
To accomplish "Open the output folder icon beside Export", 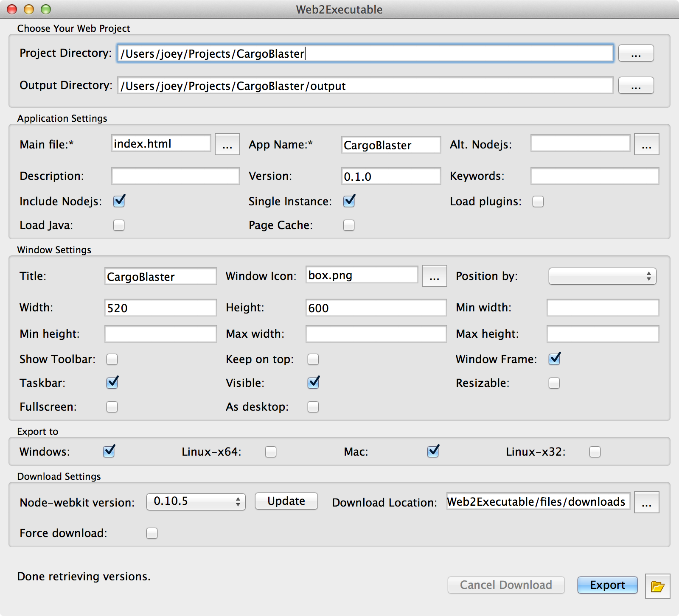I will pos(657,586).
